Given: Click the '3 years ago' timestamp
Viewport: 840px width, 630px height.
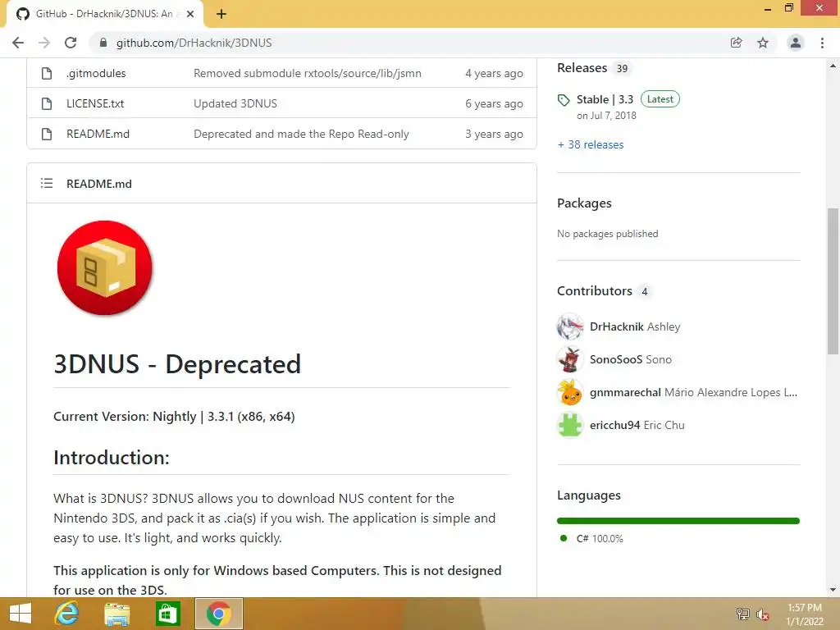Looking at the screenshot, I should [x=494, y=134].
